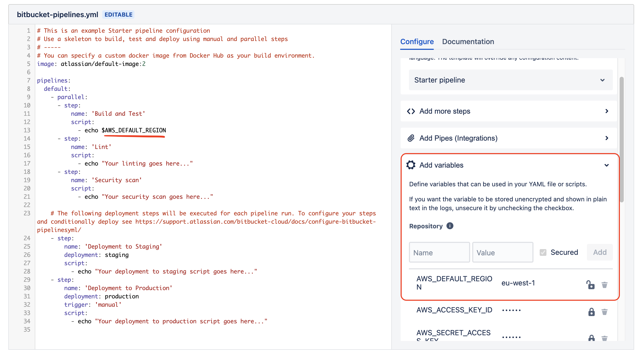Click the gear icon beside Add variables

click(x=411, y=165)
